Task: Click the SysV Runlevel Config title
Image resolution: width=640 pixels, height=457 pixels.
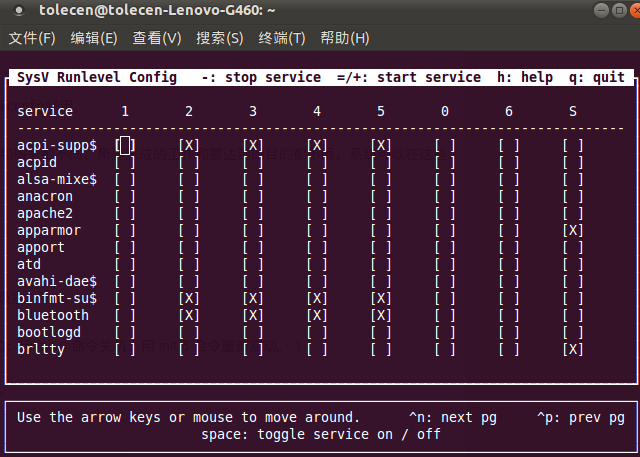Action: (x=97, y=77)
